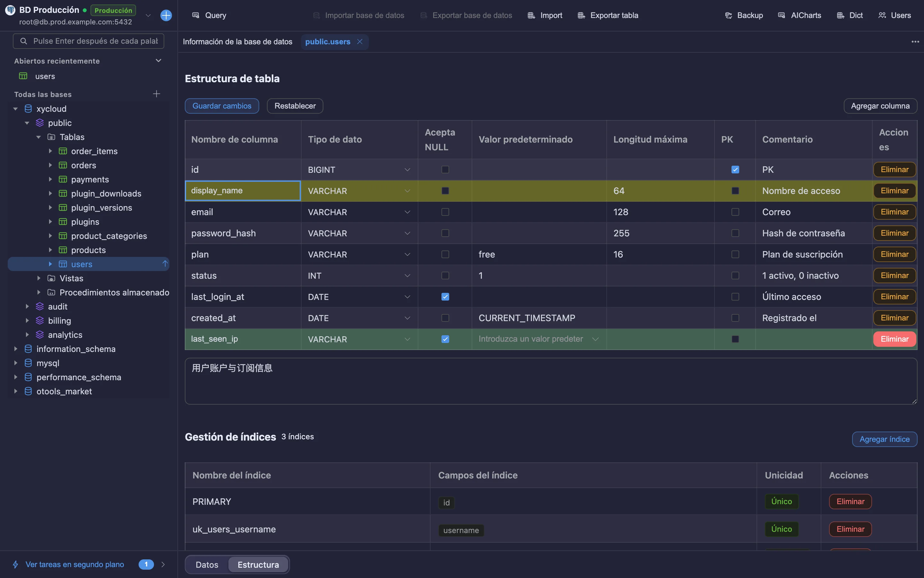Toggle Acepta NULL for last_login_at
924x578 pixels.
coord(445,297)
